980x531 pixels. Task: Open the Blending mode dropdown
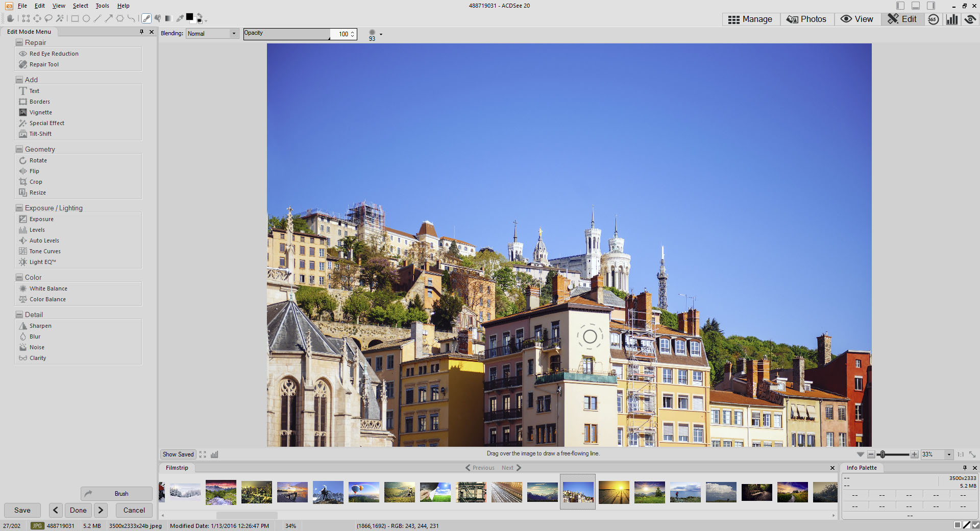coord(212,34)
